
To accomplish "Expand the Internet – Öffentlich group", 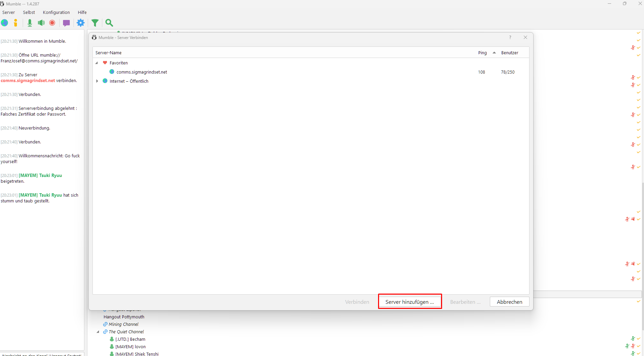I will coord(97,81).
